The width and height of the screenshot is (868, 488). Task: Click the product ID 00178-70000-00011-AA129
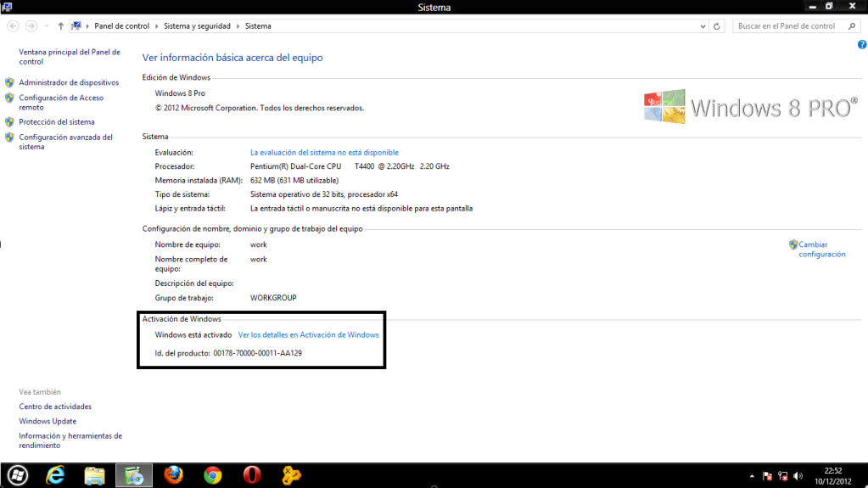[x=257, y=353]
